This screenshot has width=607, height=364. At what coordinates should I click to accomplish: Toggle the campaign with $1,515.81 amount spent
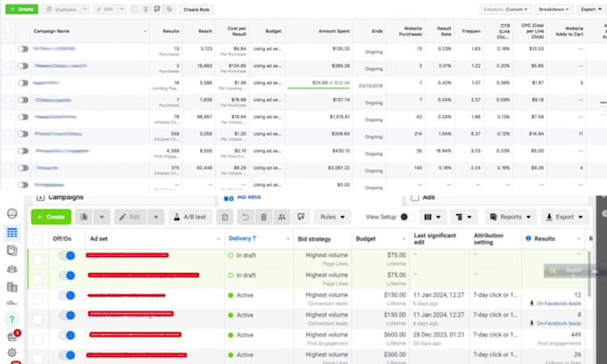(x=23, y=117)
